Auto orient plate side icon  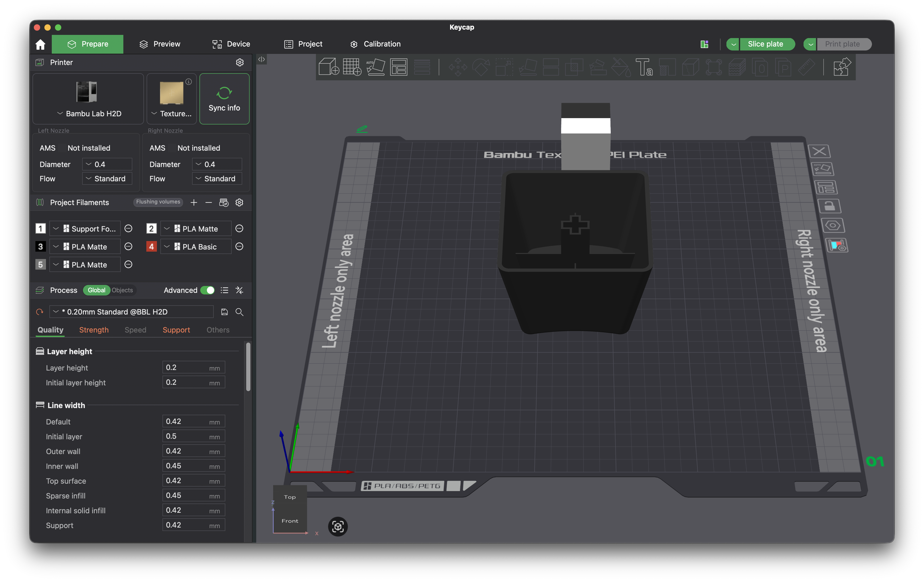coord(823,169)
